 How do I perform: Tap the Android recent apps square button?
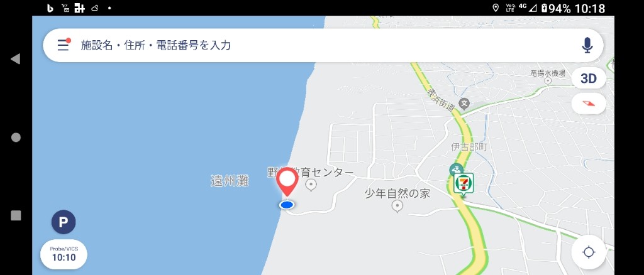(x=16, y=215)
